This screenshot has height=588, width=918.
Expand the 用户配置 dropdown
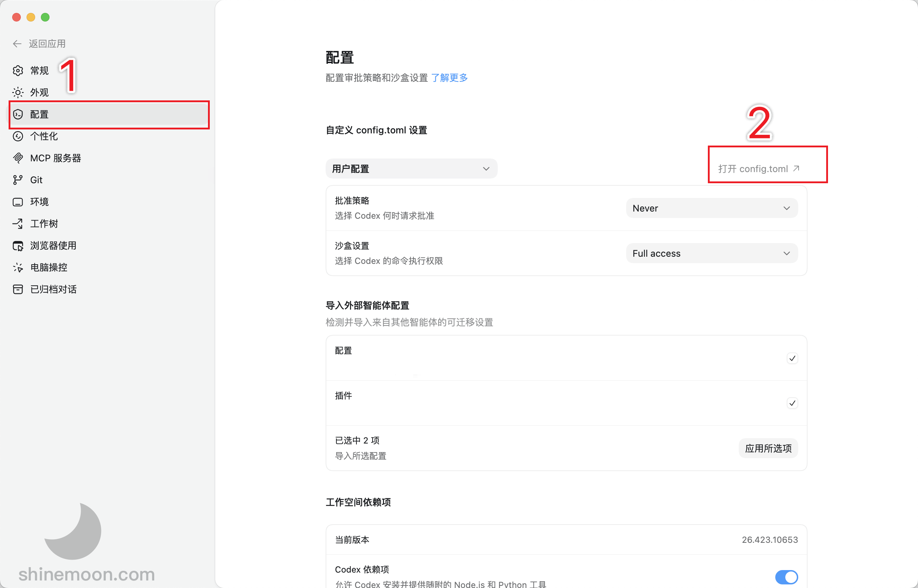click(411, 169)
